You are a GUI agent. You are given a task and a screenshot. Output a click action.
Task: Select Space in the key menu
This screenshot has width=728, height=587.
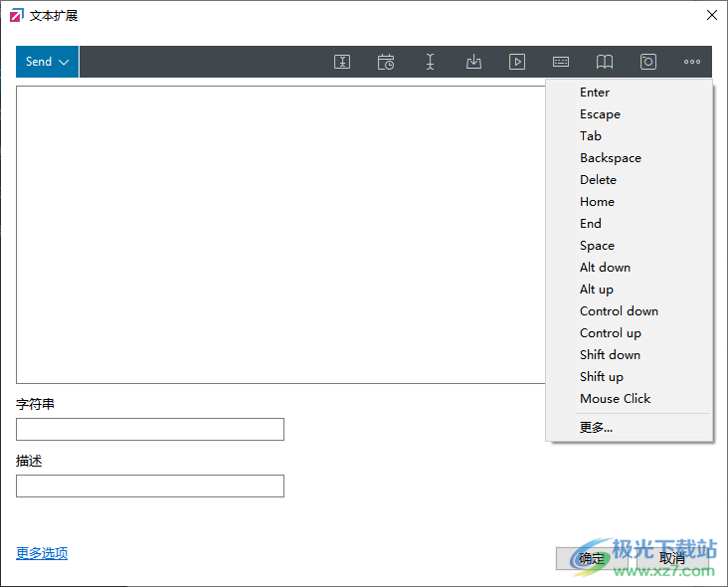[x=630, y=245]
